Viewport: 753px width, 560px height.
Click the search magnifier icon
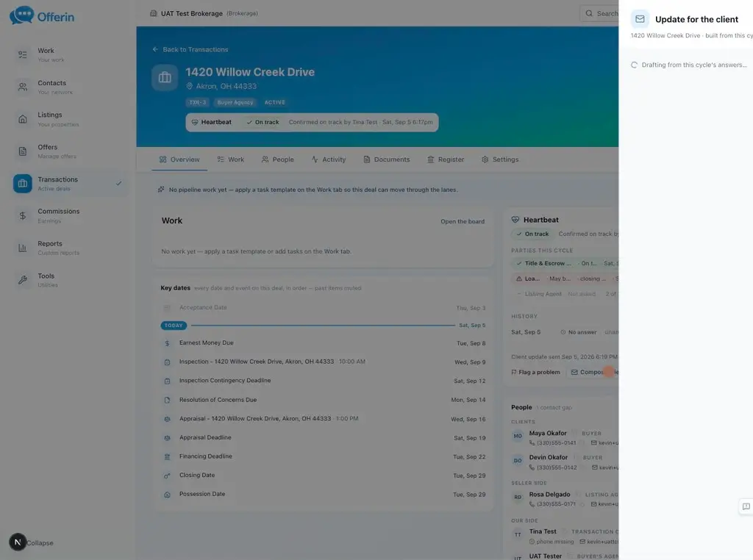[x=589, y=13]
